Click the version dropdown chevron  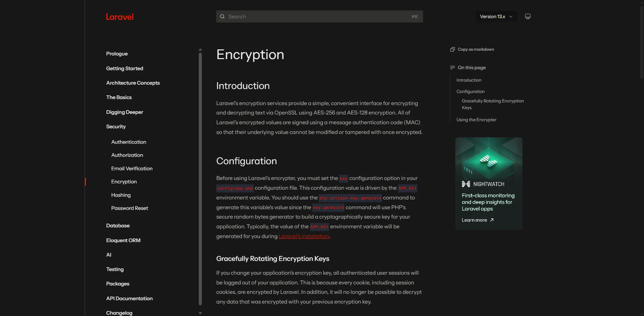(x=511, y=16)
